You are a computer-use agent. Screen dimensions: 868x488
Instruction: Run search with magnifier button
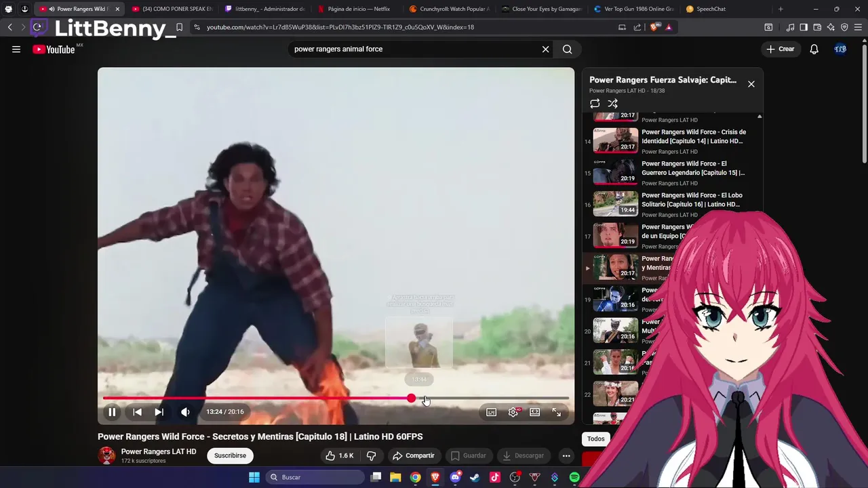pos(568,49)
